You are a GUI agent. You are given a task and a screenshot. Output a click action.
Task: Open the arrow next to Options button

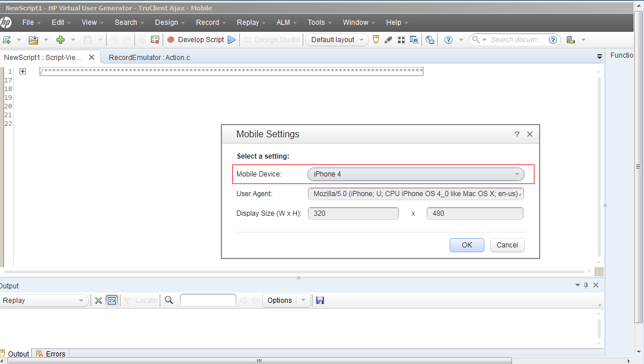(303, 301)
